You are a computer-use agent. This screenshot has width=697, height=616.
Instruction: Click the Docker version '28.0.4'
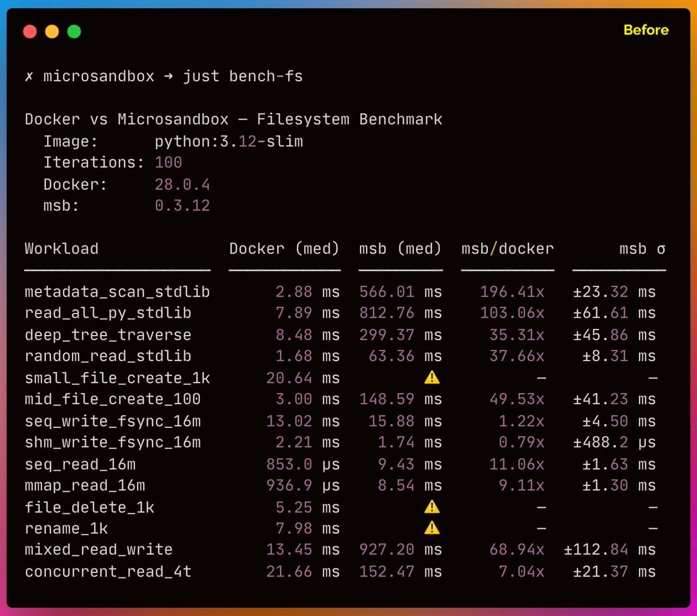click(x=182, y=185)
